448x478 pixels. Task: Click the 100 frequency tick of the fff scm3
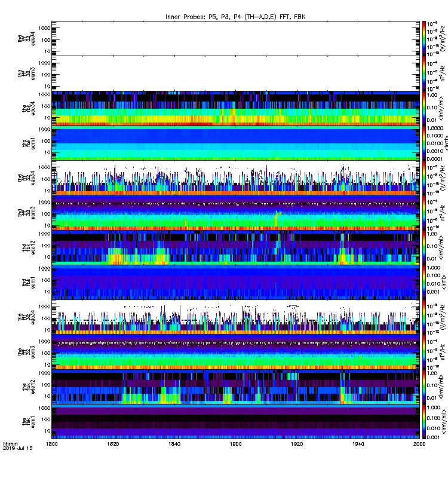click(x=46, y=353)
